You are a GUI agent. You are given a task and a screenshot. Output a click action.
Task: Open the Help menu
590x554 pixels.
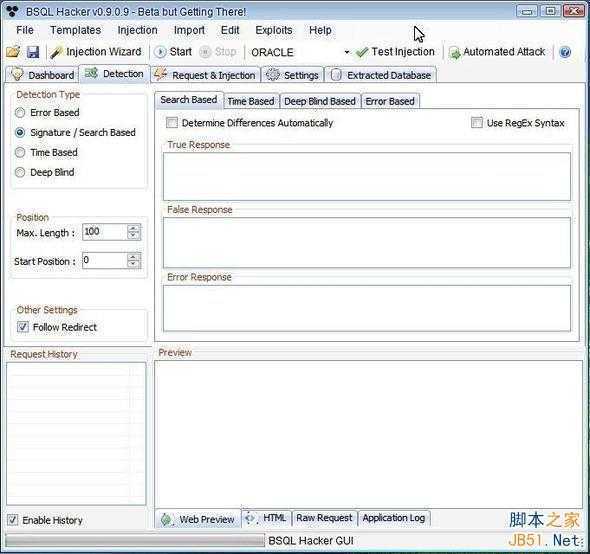(x=320, y=30)
